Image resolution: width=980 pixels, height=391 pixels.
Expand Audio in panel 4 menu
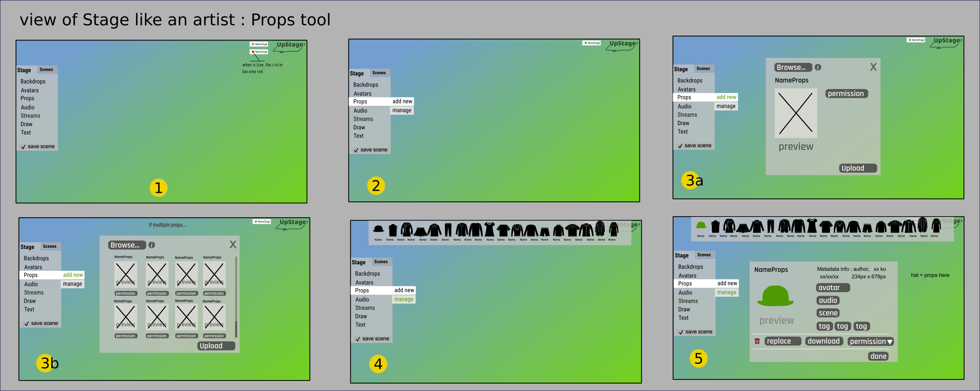[x=362, y=299]
